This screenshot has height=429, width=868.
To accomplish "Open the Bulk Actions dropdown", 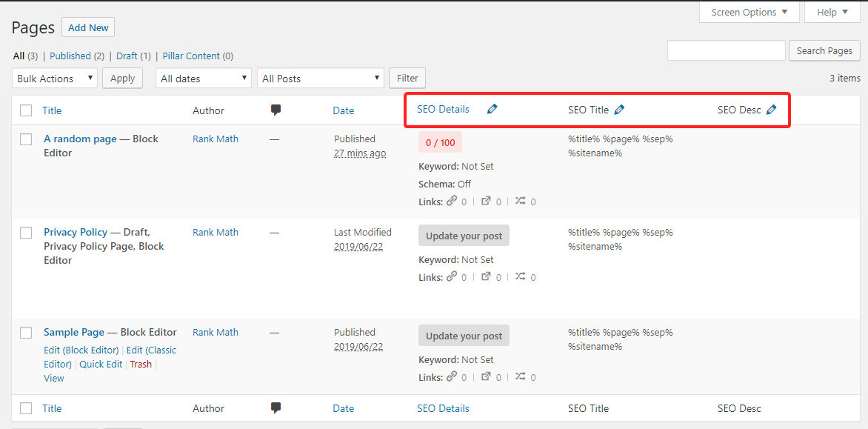I will [55, 79].
